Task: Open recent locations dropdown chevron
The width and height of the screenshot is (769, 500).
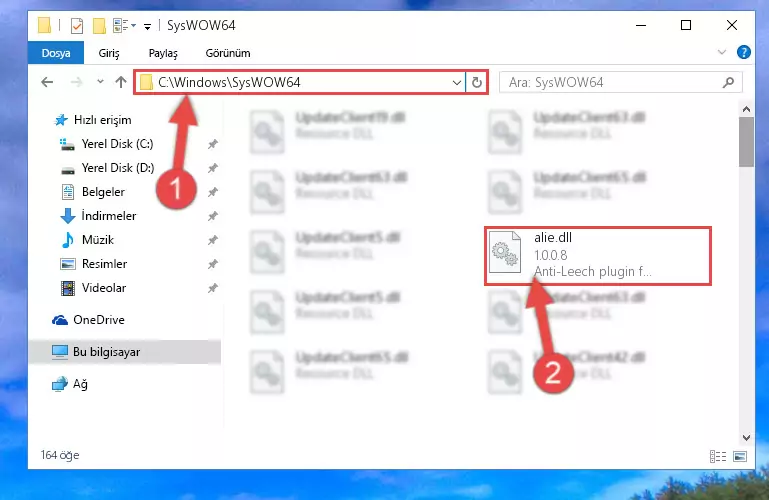Action: pos(100,82)
